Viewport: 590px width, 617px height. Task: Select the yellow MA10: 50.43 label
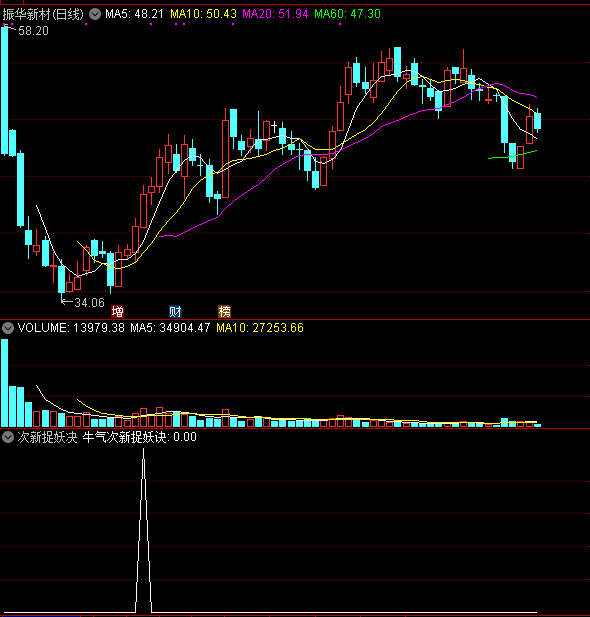[203, 14]
